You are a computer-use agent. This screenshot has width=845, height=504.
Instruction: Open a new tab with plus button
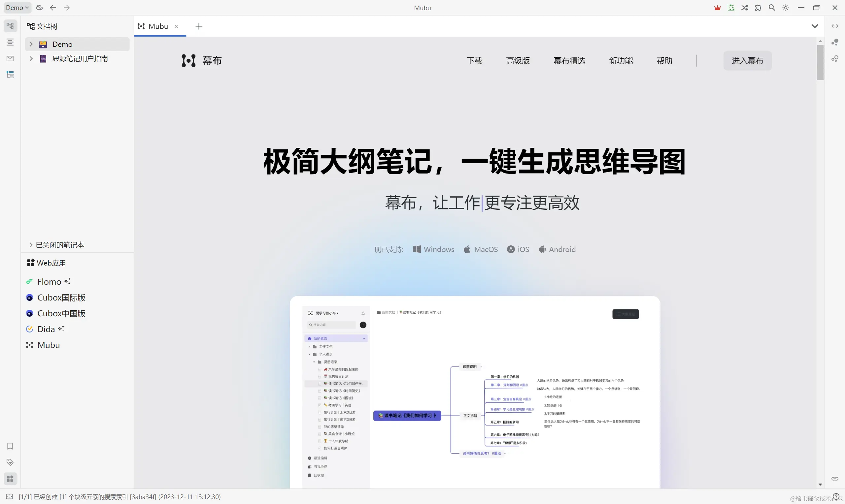tap(199, 26)
